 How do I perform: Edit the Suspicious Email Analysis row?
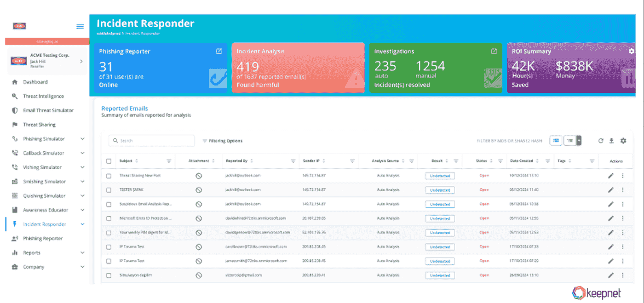[611, 204]
